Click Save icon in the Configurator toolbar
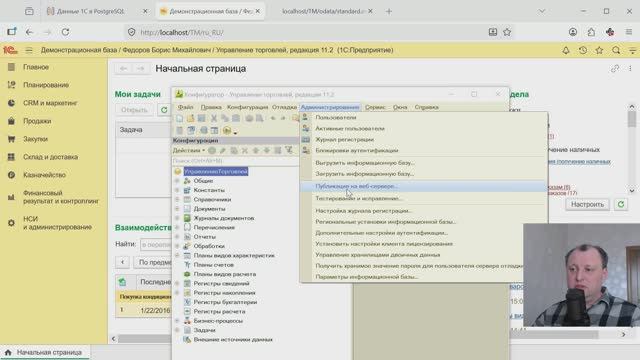 (x=202, y=118)
